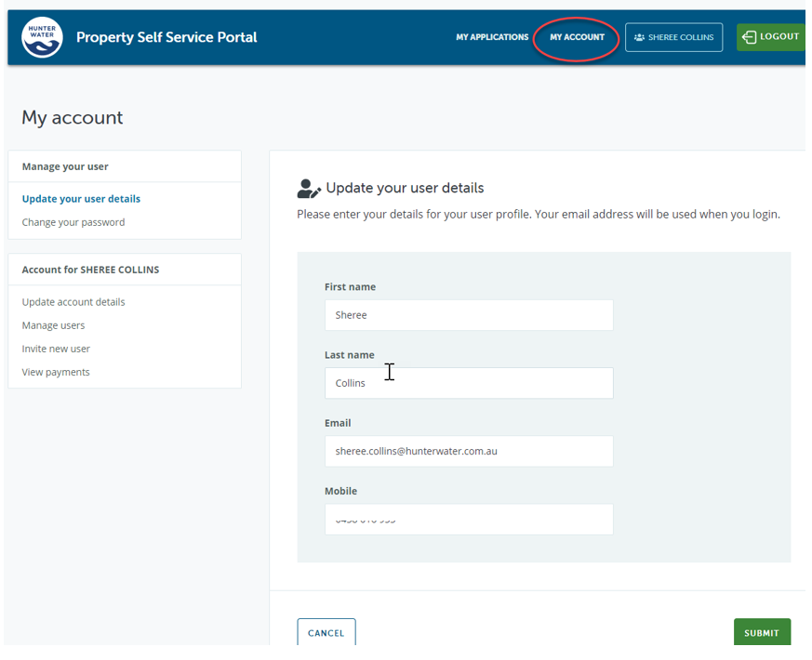The width and height of the screenshot is (812, 660).
Task: Click the Email input field
Action: [468, 451]
